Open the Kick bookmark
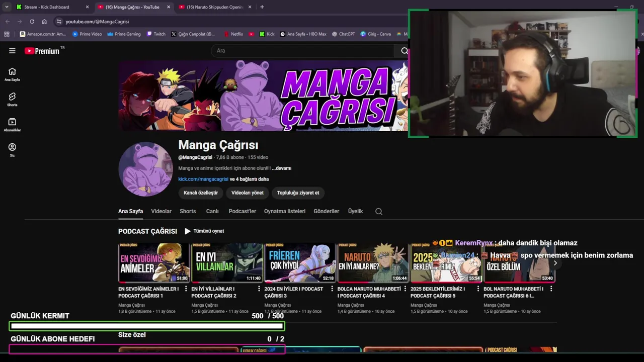Viewport: 644px width, 362px height. (x=267, y=34)
